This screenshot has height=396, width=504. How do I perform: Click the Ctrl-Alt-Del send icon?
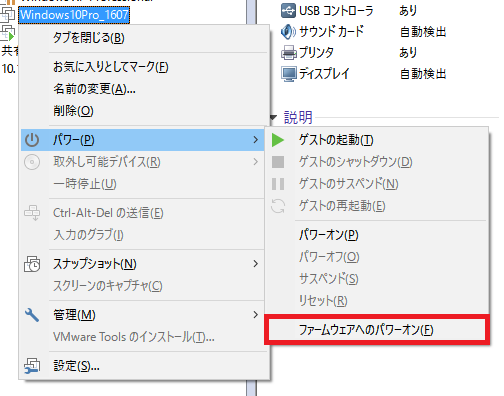coord(32,213)
